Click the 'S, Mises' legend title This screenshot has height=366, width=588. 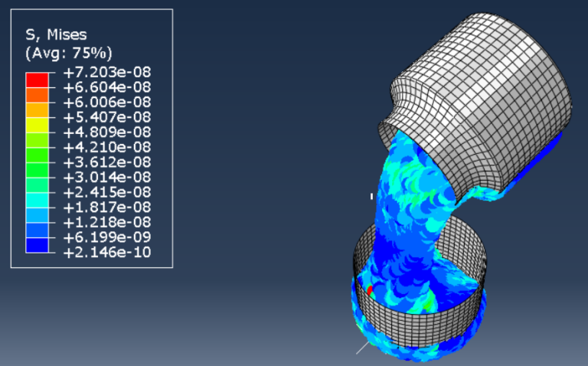pyautogui.click(x=56, y=35)
